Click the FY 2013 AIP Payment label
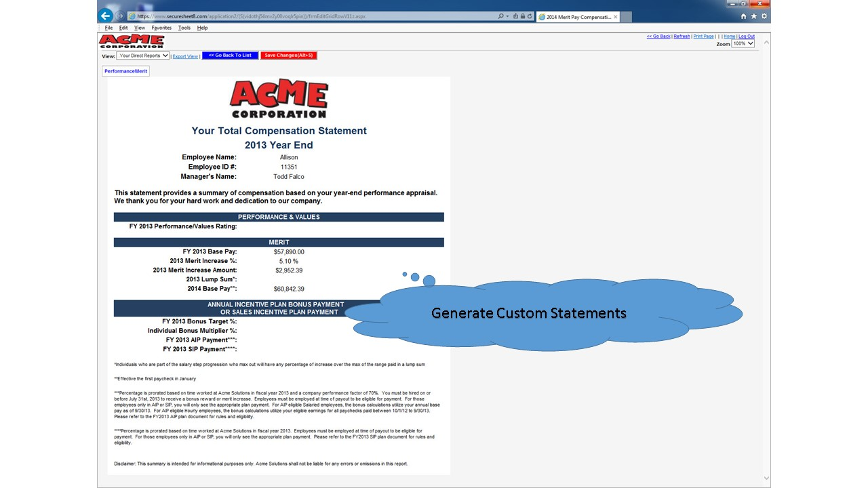This screenshot has width=868, height=488. click(201, 340)
